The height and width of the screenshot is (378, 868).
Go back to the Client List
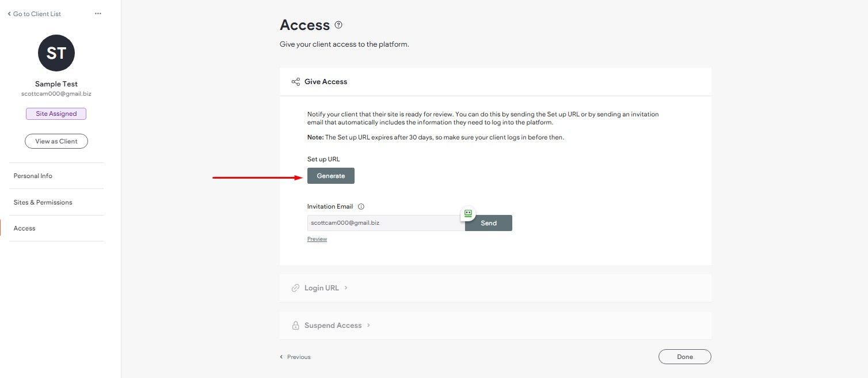[x=34, y=14]
